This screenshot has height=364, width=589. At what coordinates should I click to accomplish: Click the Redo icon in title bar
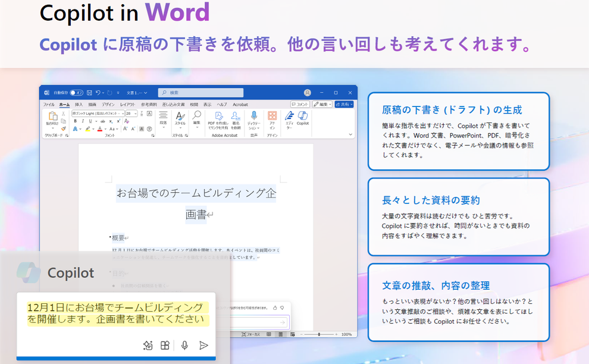109,92
